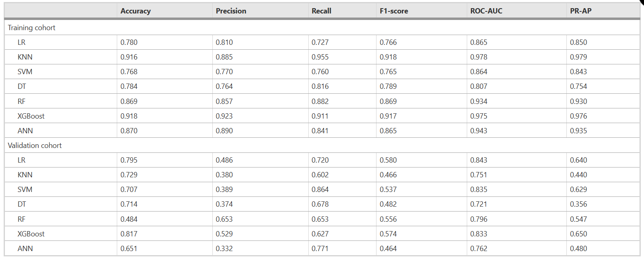The width and height of the screenshot is (644, 258).
Task: Click the SVM label in the Training cohort
Action: [25, 72]
